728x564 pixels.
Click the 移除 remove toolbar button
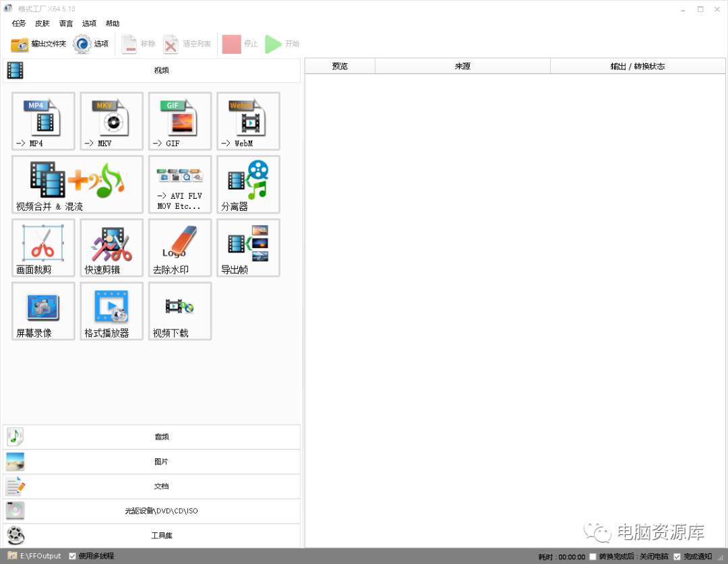click(138, 44)
